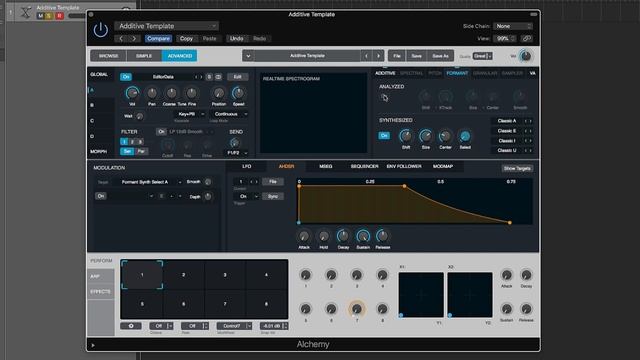Image resolution: width=640 pixels, height=360 pixels.
Task: Open the Additive Template setting dropdown
Action: (167, 26)
